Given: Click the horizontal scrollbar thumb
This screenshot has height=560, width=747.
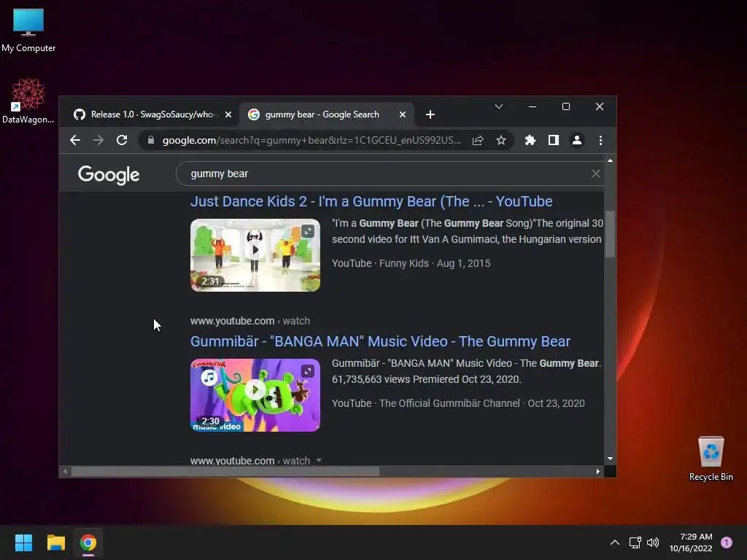Looking at the screenshot, I should coord(225,472).
